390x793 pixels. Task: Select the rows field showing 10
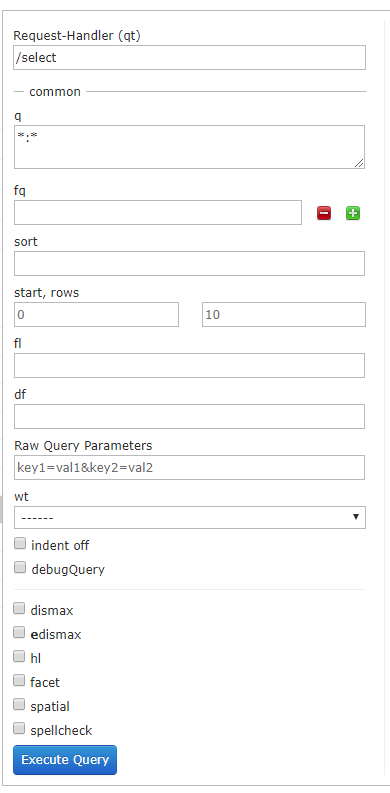(284, 315)
